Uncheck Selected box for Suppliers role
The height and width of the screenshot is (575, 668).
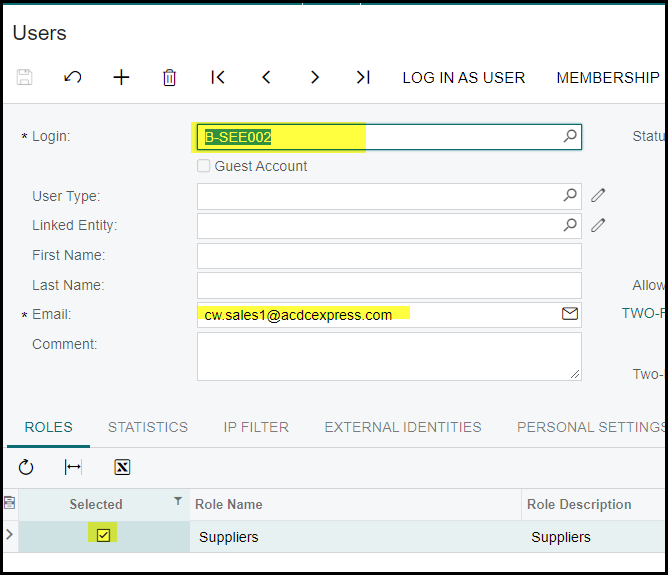(x=103, y=536)
